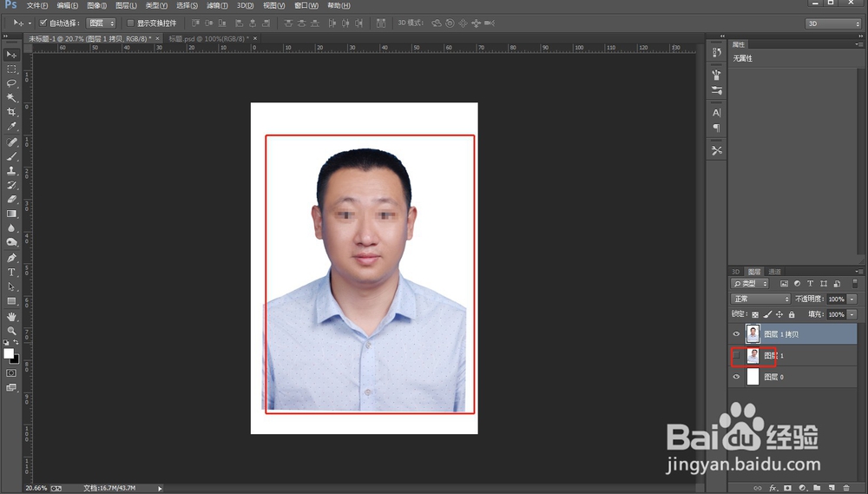Click the foreground color swatch
Image resolution: width=868 pixels, height=494 pixels.
pyautogui.click(x=9, y=354)
